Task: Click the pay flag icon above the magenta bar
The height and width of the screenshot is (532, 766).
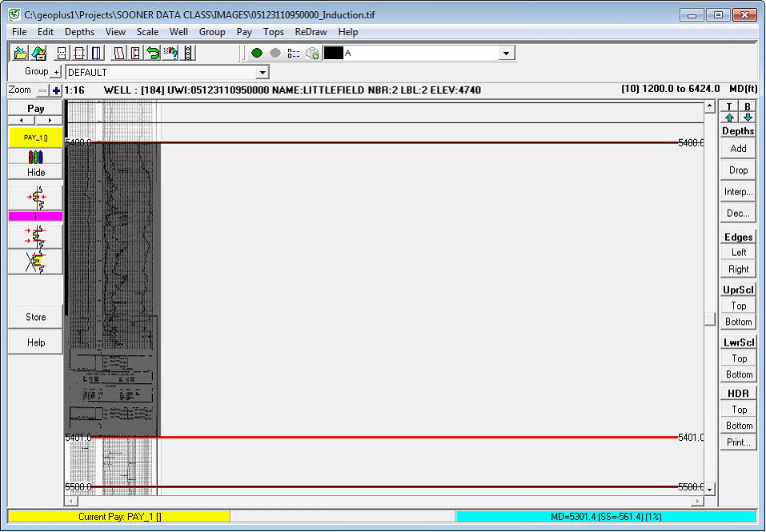Action: pyautogui.click(x=35, y=194)
